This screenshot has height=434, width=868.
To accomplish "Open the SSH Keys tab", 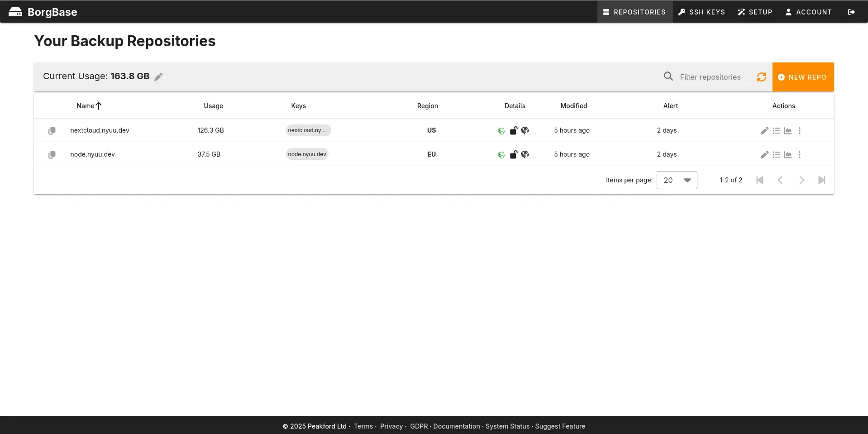I will coord(701,12).
